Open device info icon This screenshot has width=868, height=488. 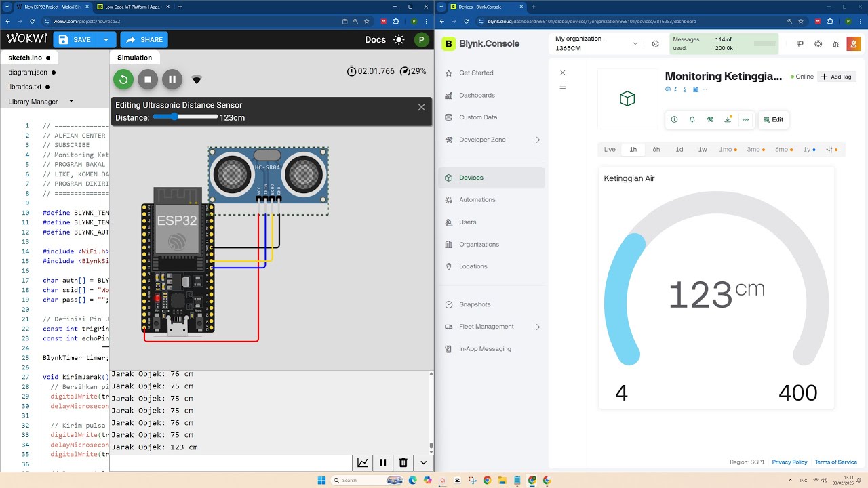[674, 119]
